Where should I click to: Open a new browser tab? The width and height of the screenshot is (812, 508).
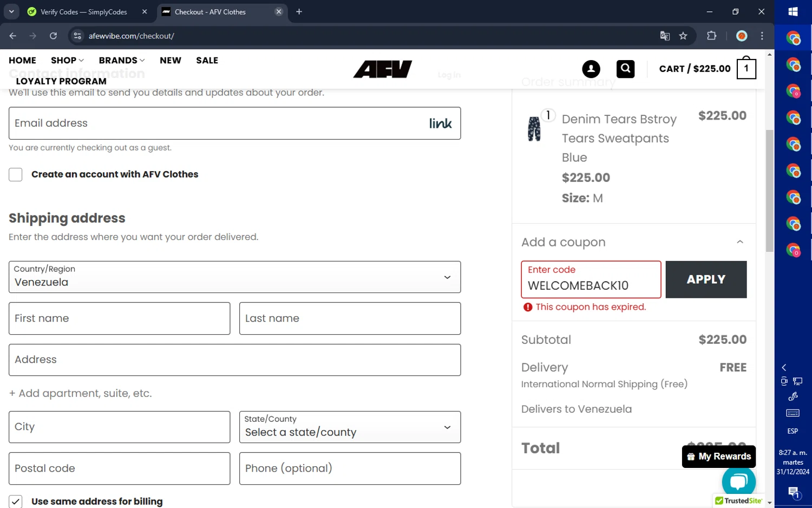299,11
